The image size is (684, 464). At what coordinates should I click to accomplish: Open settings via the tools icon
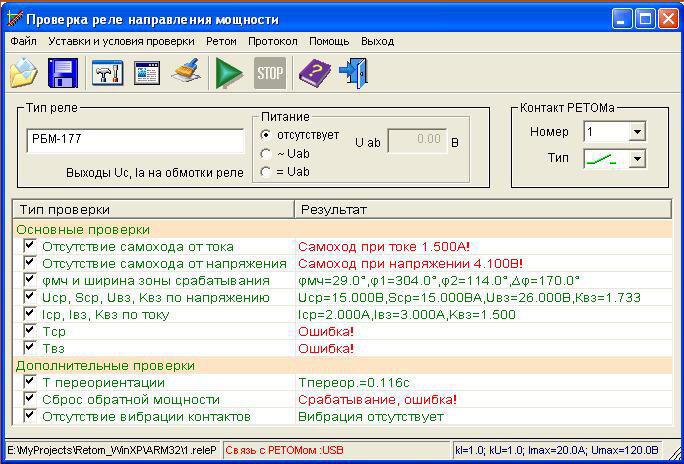pos(107,73)
